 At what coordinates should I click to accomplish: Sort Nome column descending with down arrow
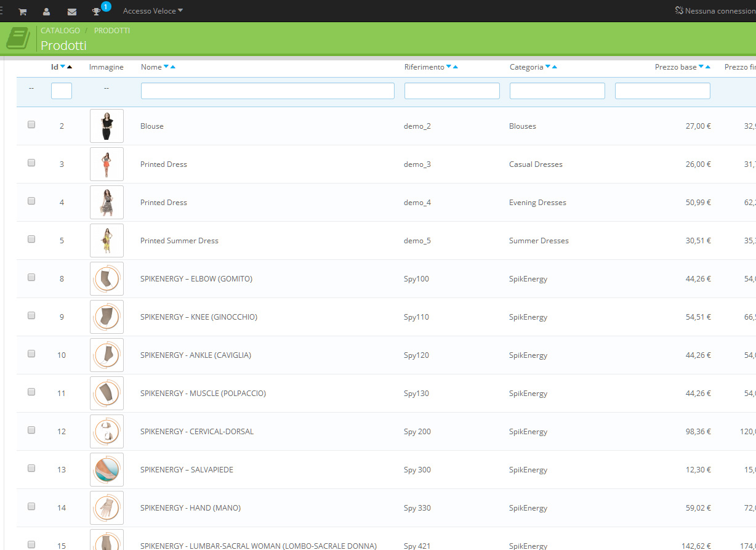pos(166,67)
